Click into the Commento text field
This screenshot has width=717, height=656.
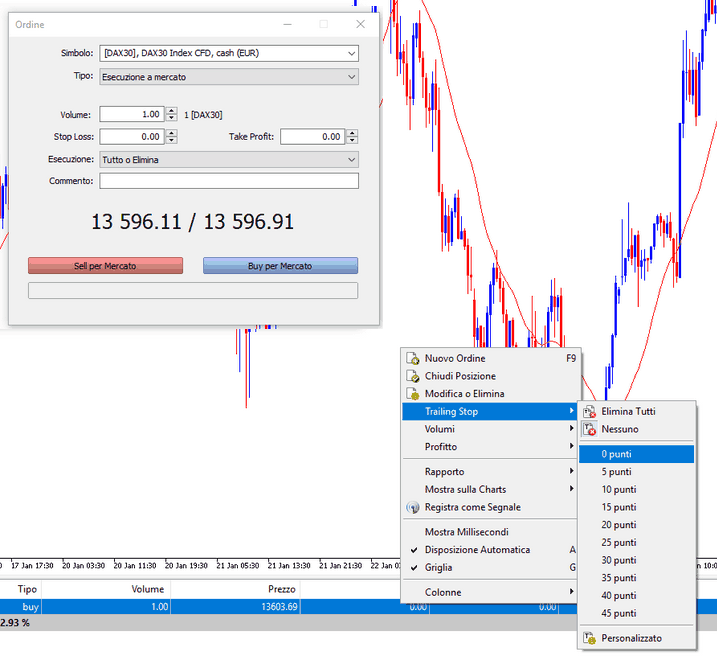[x=228, y=181]
